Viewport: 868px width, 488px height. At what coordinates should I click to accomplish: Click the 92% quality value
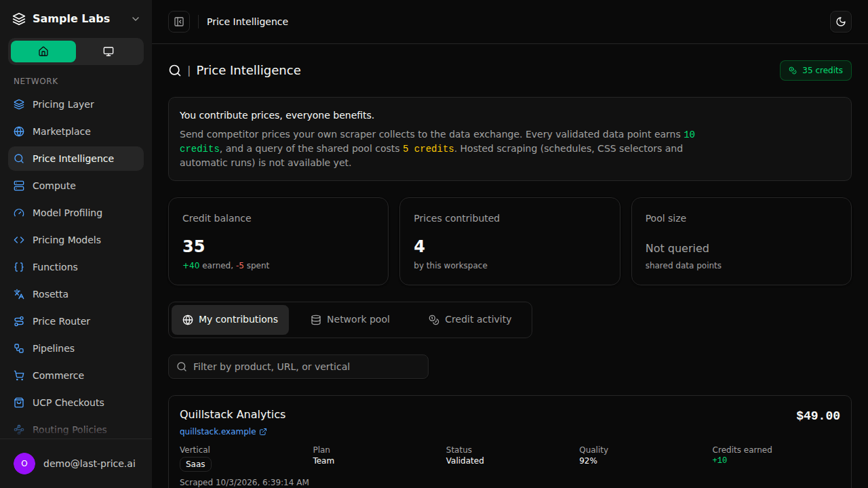pos(588,461)
